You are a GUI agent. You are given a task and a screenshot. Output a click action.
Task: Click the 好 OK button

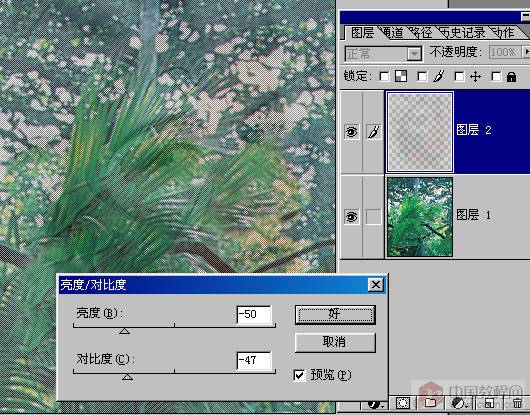pyautogui.click(x=335, y=315)
